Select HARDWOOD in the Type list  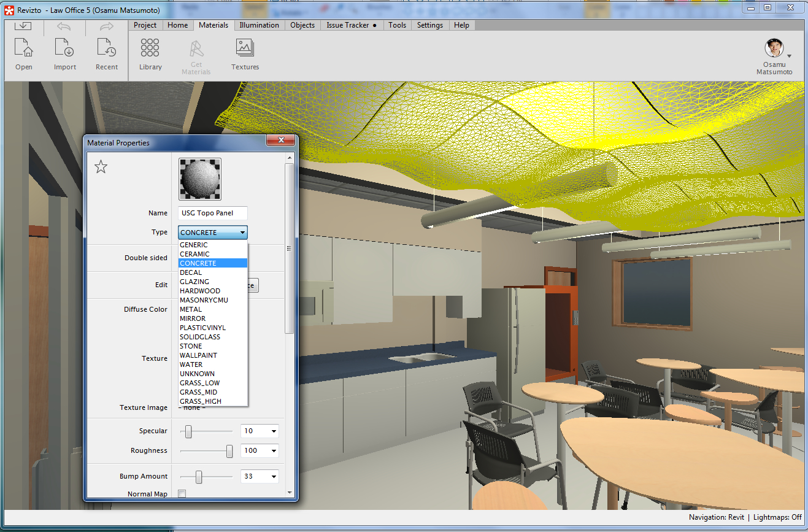pyautogui.click(x=213, y=291)
